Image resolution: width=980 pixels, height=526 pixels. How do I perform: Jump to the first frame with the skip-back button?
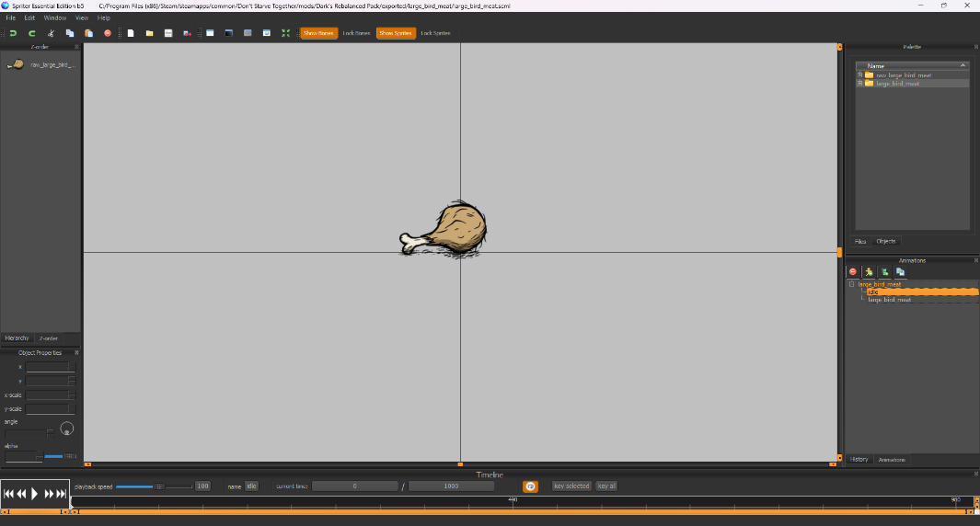tap(8, 494)
